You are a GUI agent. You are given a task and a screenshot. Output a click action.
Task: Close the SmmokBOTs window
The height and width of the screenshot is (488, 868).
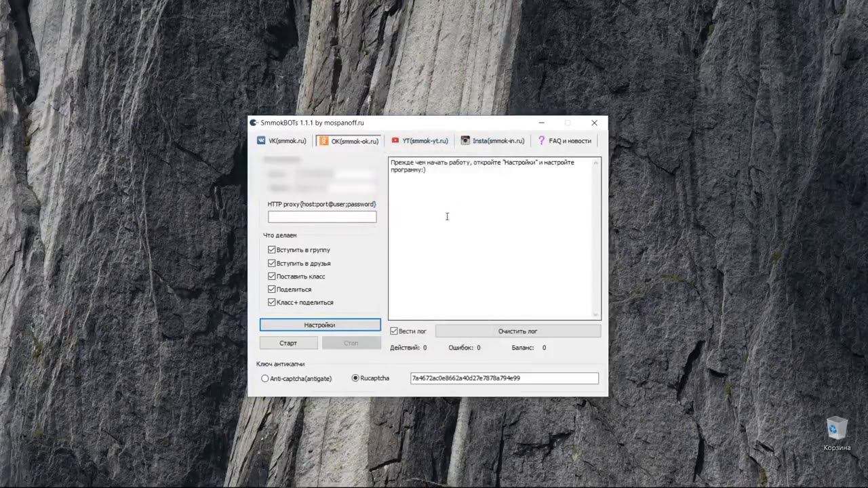[594, 123]
